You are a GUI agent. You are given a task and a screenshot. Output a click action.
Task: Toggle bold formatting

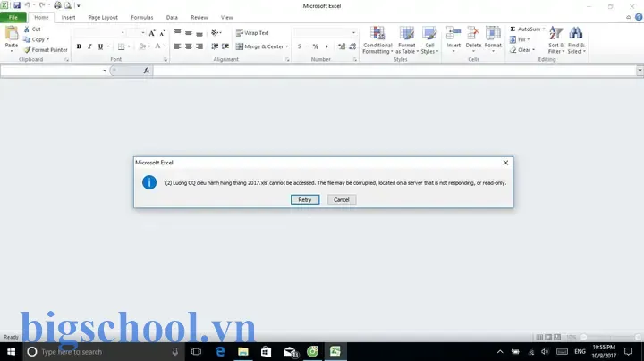click(x=79, y=46)
